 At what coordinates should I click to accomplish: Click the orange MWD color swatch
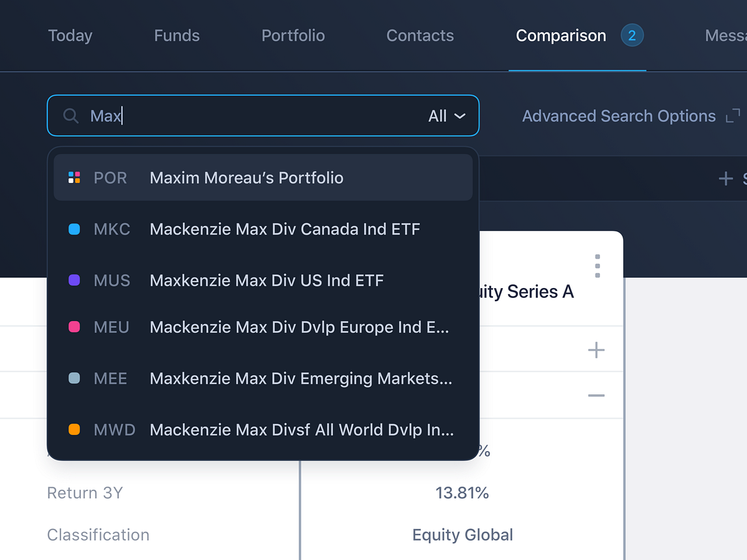tap(74, 429)
